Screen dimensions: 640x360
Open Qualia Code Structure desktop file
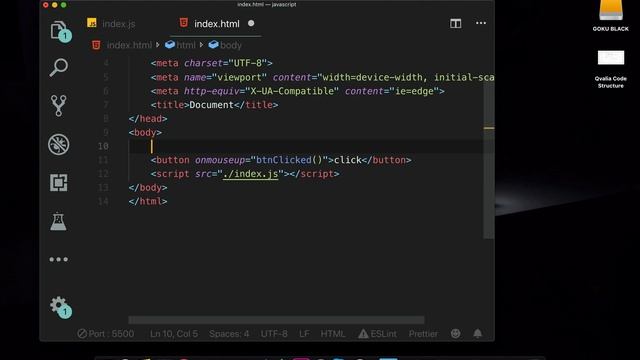pyautogui.click(x=611, y=69)
